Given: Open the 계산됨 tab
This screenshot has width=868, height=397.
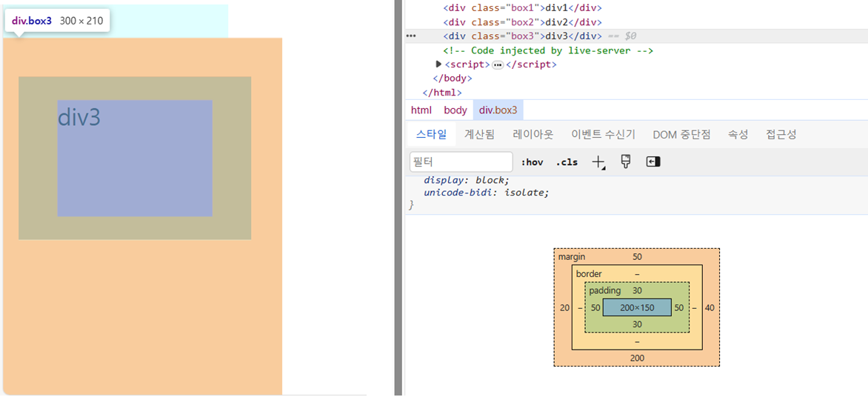Looking at the screenshot, I should coord(479,134).
